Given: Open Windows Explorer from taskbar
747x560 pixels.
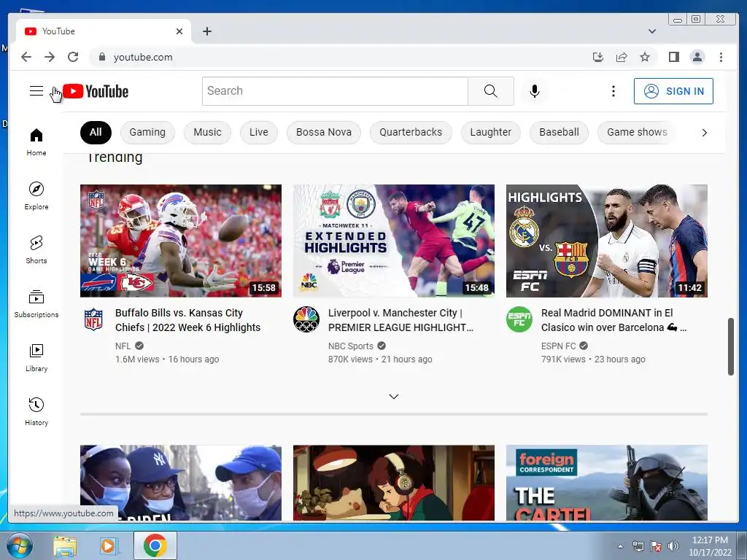Looking at the screenshot, I should pos(65,545).
